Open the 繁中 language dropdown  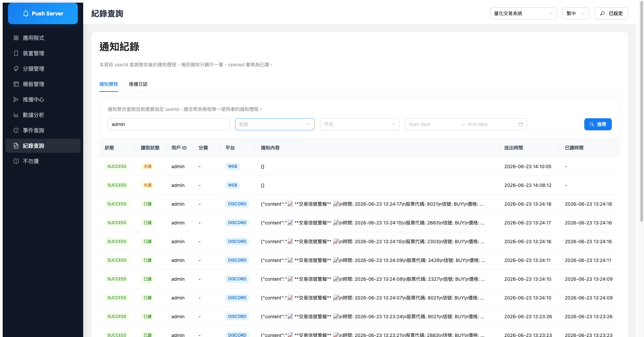pos(576,13)
